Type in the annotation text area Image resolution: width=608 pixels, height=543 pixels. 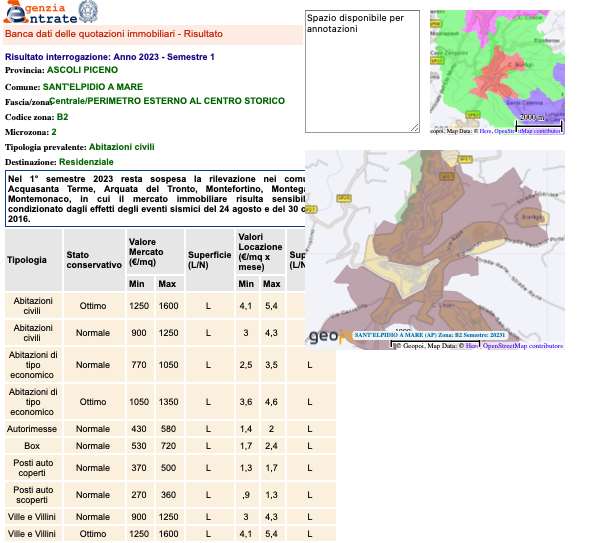(361, 71)
